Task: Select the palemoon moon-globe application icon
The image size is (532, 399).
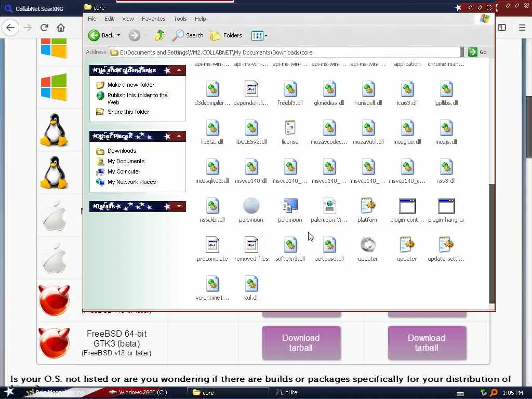Action: click(x=251, y=206)
